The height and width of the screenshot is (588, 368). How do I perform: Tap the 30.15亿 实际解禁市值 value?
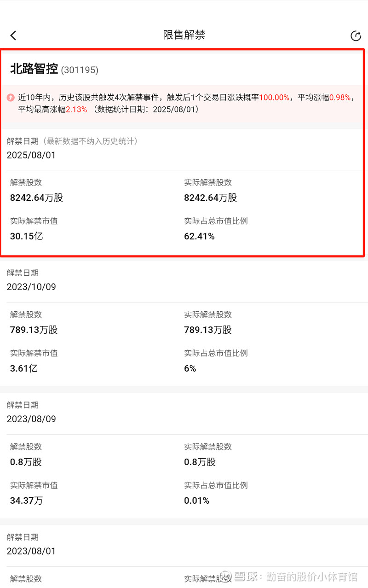pos(27,237)
